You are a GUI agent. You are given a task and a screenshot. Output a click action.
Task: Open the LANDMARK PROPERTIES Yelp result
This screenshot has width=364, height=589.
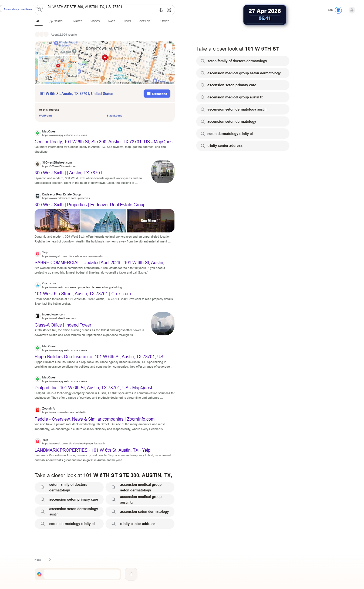click(92, 450)
